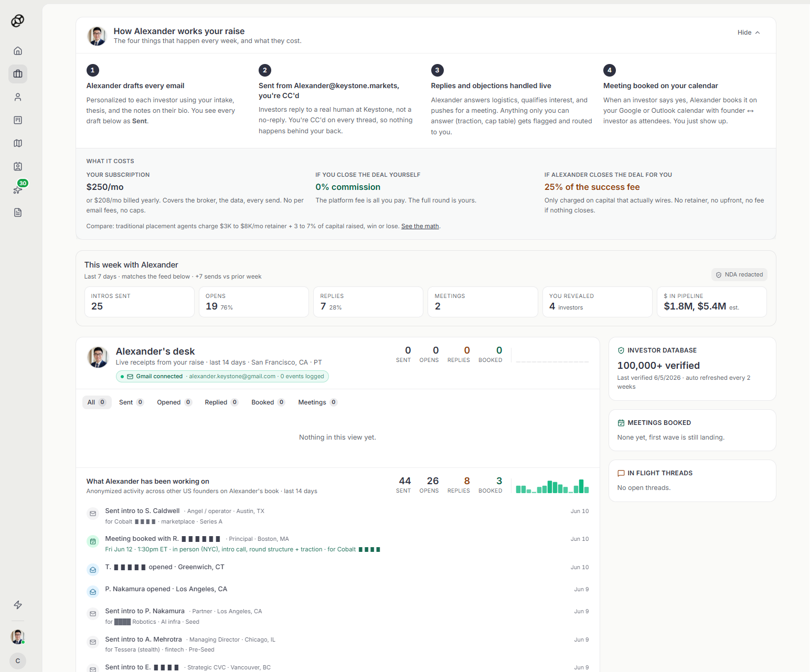Screen dimensions: 810x672
Task: Click Alexander's photo in the top panel
Action: pos(97,36)
